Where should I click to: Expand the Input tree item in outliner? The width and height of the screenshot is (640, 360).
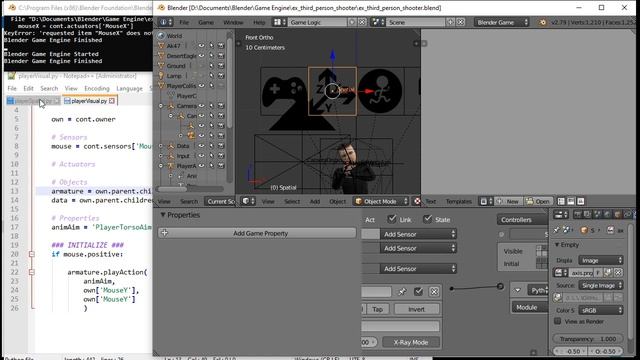(161, 156)
